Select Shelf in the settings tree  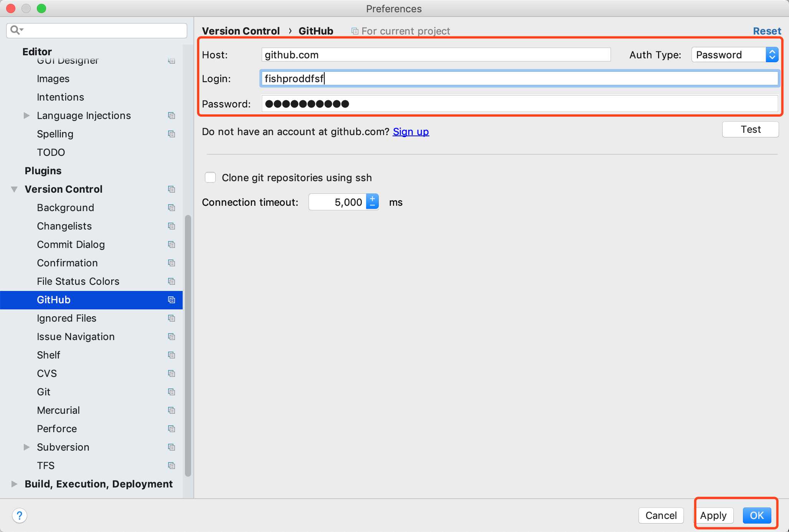(x=48, y=355)
